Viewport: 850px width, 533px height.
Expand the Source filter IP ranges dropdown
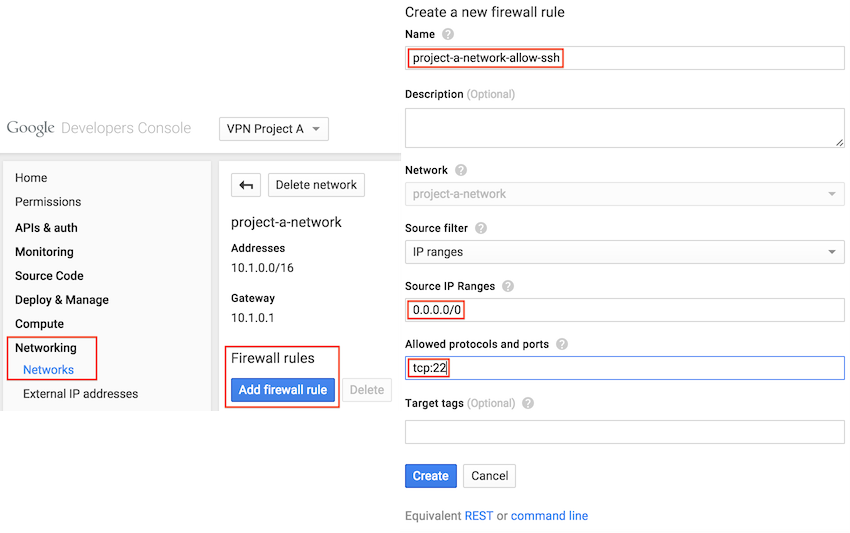pyautogui.click(x=624, y=252)
